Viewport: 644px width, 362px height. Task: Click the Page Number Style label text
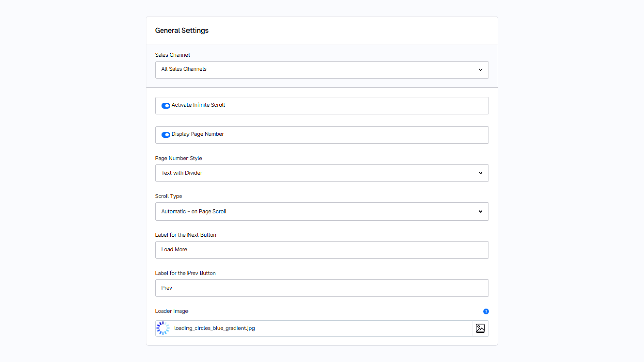[178, 158]
